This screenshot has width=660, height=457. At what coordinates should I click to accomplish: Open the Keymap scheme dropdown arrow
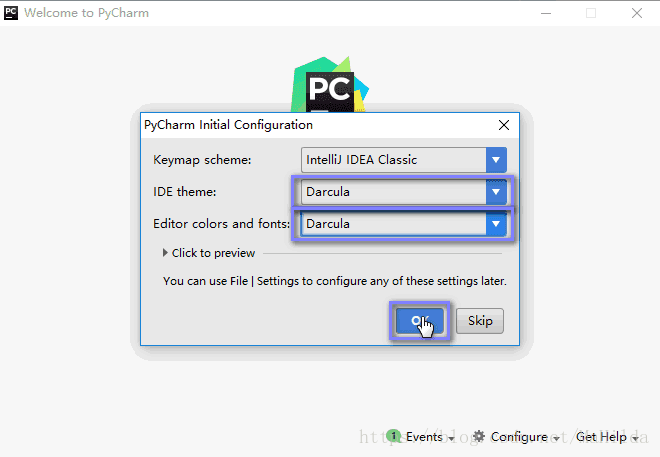coord(496,160)
